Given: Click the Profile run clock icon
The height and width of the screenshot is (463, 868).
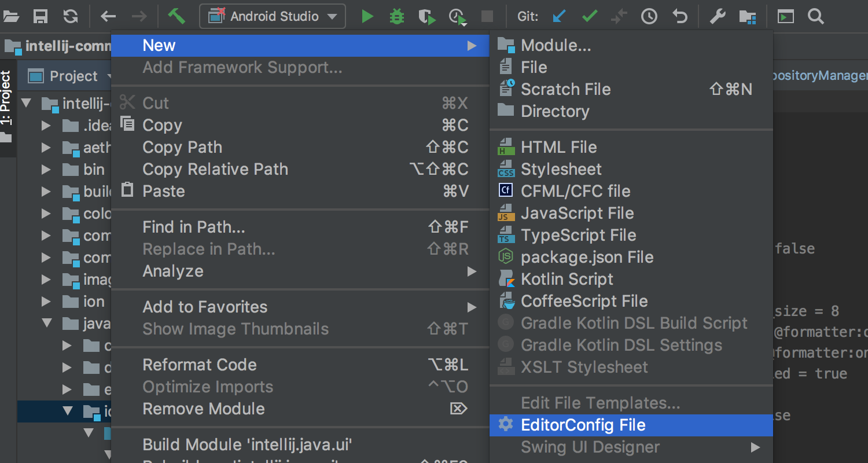Looking at the screenshot, I should coord(458,17).
